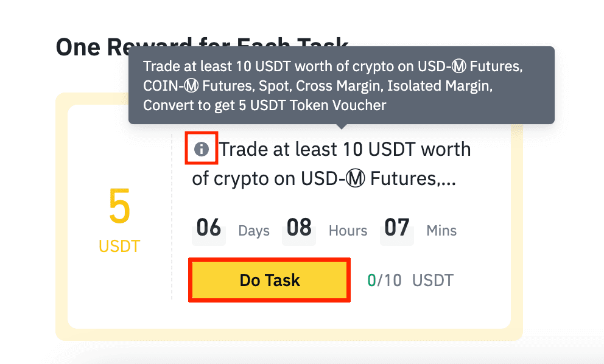Click the large yellow 5 reward amount
The image size is (604, 364).
tap(119, 208)
